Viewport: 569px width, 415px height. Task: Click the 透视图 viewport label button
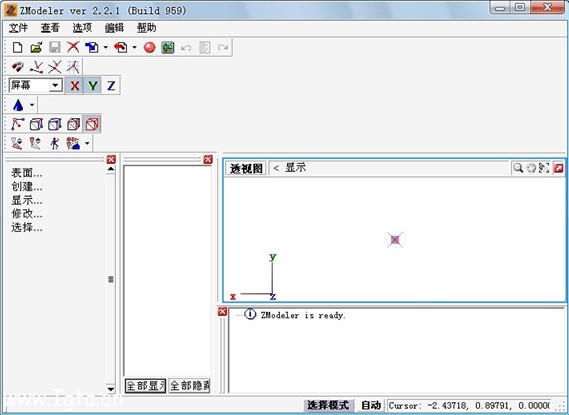tap(246, 168)
